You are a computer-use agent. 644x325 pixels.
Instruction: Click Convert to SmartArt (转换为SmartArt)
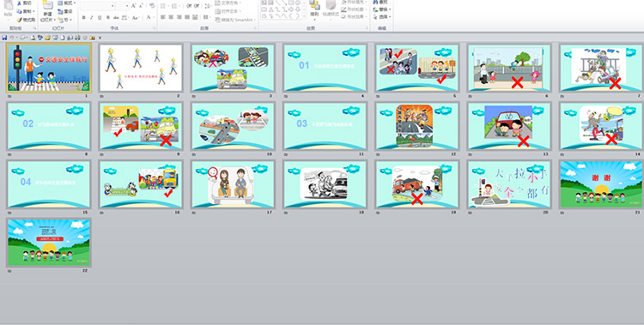coord(235,20)
